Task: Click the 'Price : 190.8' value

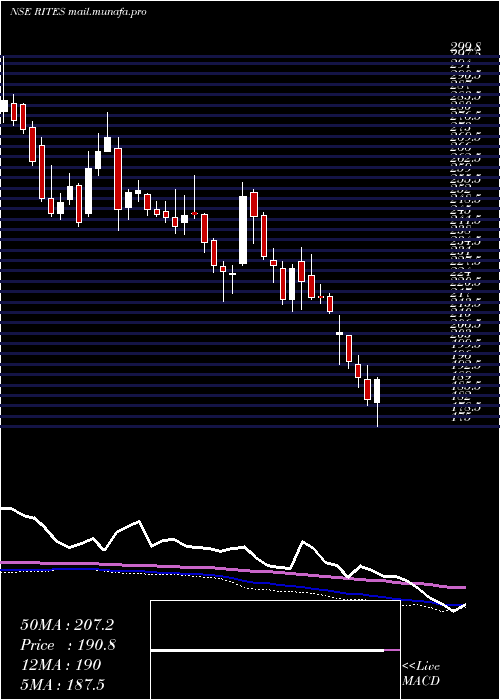Action: click(x=68, y=645)
